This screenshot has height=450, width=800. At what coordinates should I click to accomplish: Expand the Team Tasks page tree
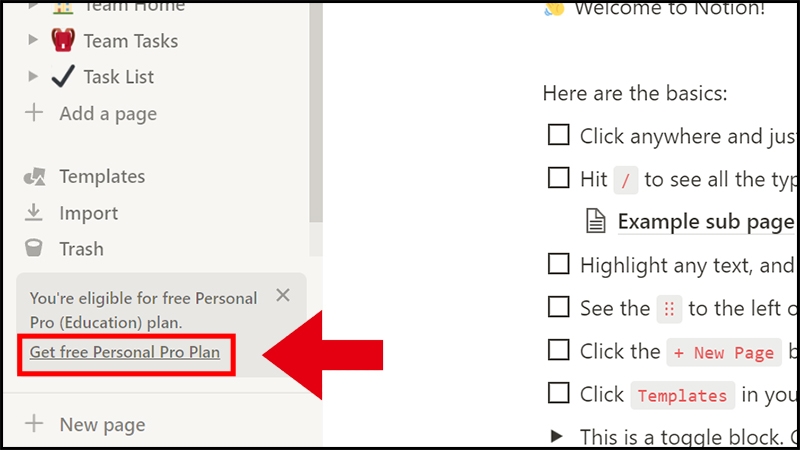point(33,41)
